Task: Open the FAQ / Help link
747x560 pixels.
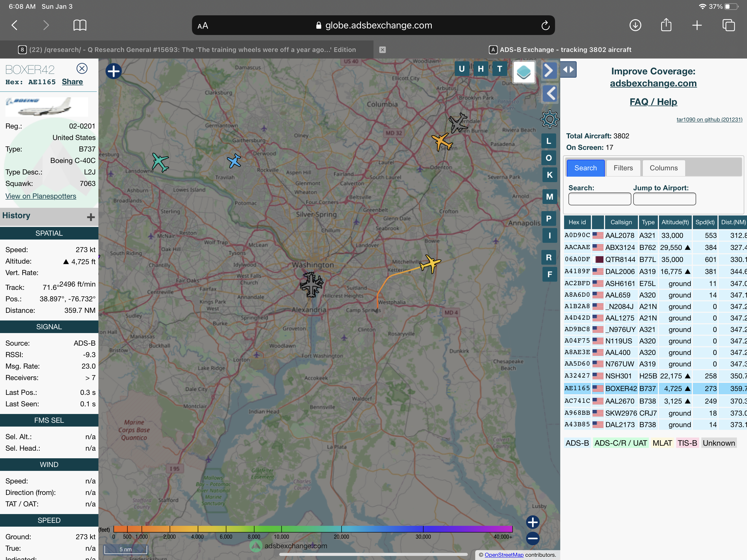Action: [653, 102]
